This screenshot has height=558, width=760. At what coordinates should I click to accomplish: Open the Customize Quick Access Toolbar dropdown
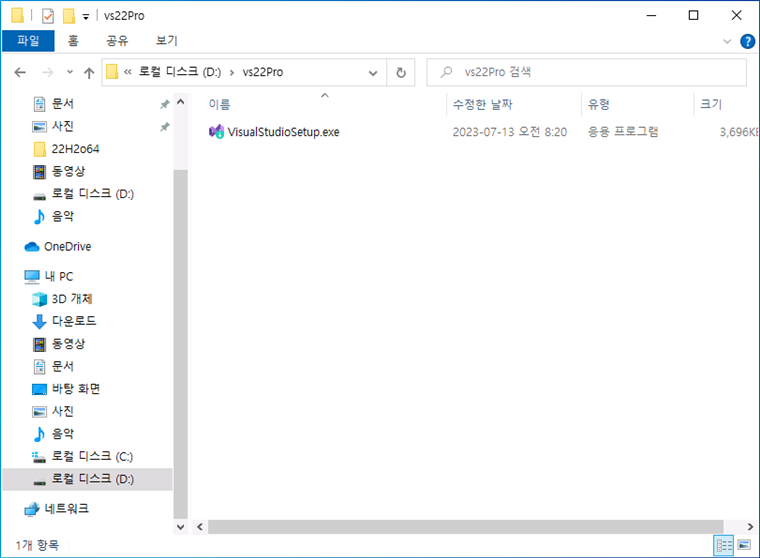[86, 17]
